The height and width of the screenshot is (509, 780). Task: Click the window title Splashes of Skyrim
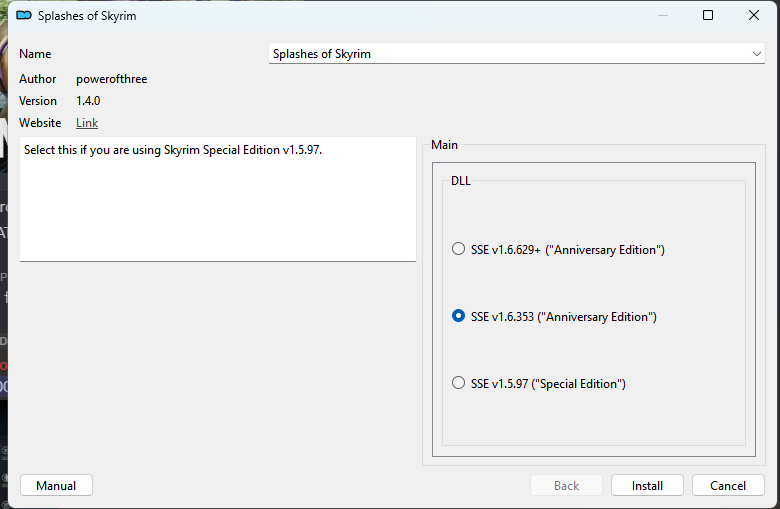click(87, 16)
